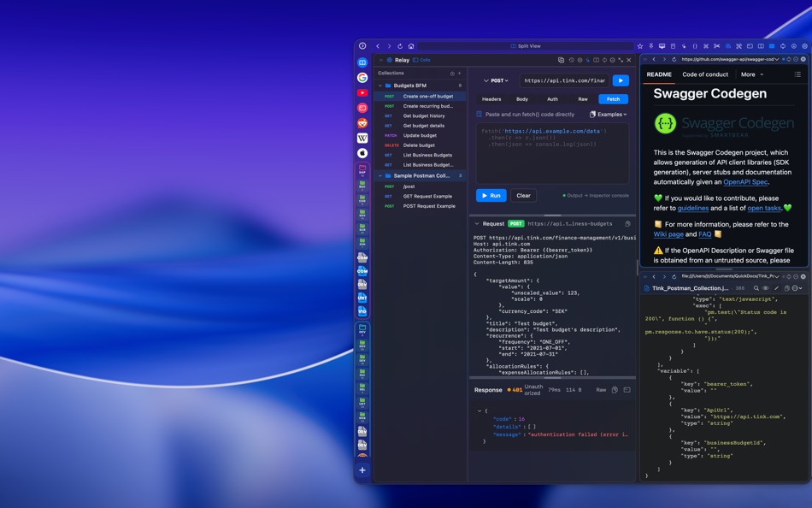
Task: Toggle Bluetooth in the macOS menu bar
Action: pyautogui.click(x=650, y=45)
